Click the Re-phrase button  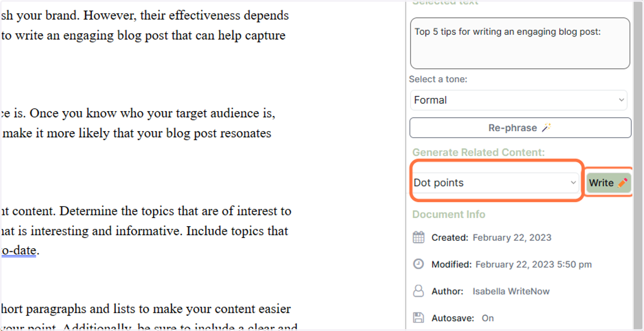click(520, 128)
